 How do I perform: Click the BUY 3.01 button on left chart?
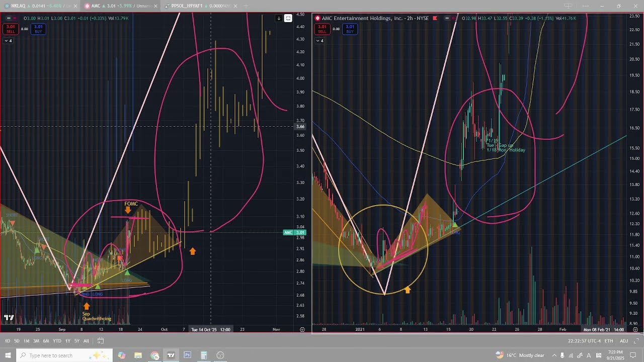(38, 29)
